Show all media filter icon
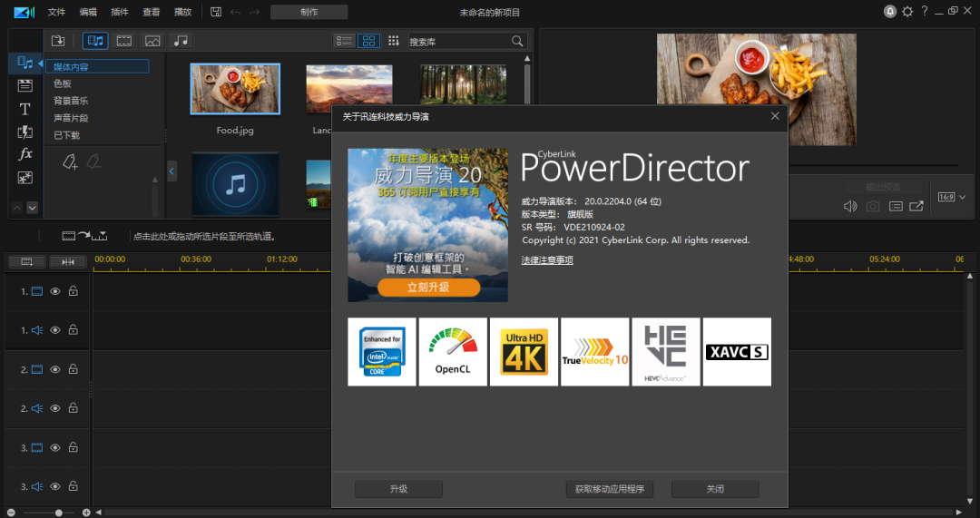Screen dimensions: 980x518 click(95, 41)
